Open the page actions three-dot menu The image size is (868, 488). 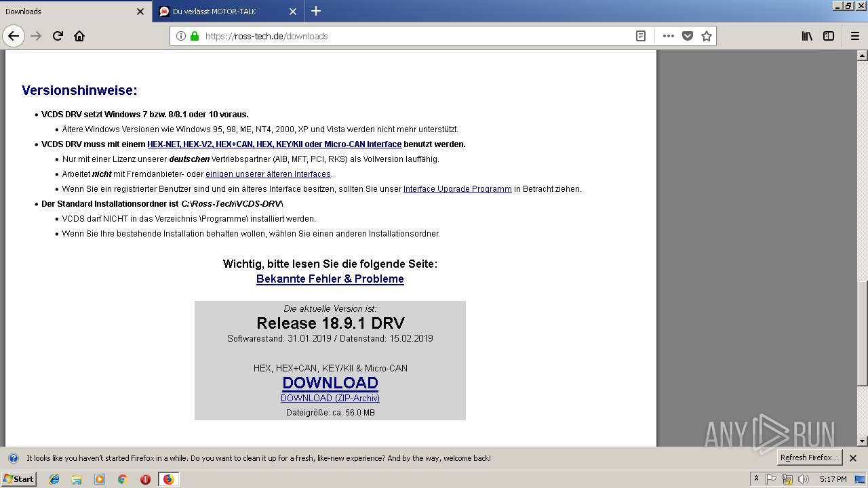pos(668,36)
